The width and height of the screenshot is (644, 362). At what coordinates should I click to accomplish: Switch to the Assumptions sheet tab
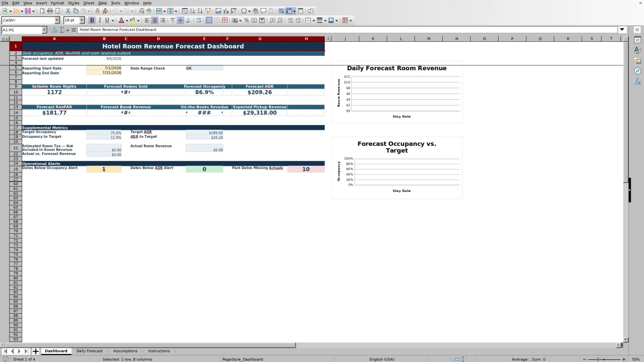125,351
